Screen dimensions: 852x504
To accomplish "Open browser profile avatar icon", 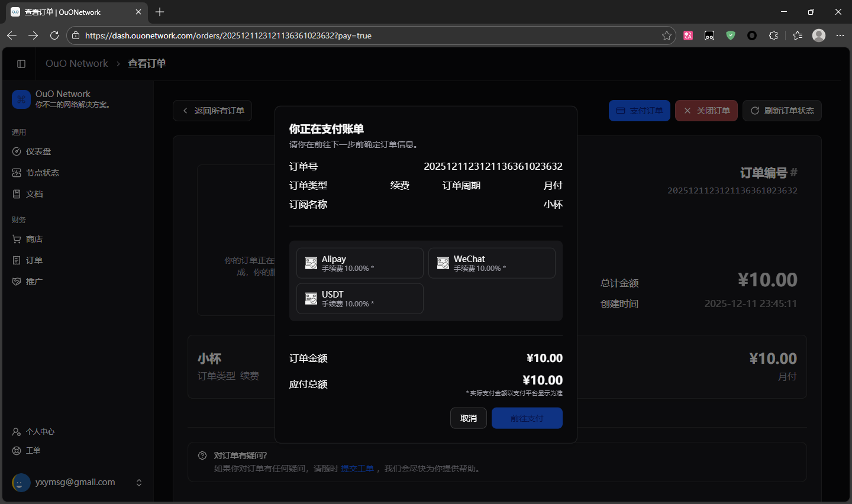I will pyautogui.click(x=819, y=35).
